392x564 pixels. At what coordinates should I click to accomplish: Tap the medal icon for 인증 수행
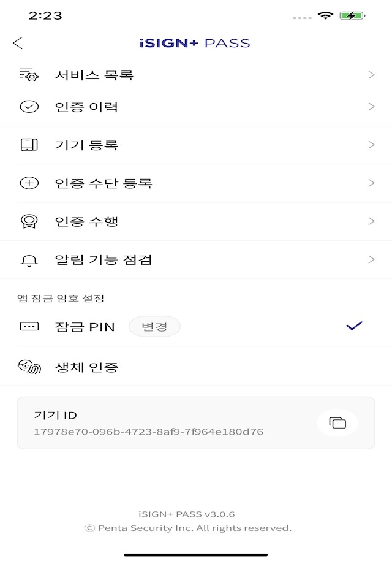[x=29, y=221]
